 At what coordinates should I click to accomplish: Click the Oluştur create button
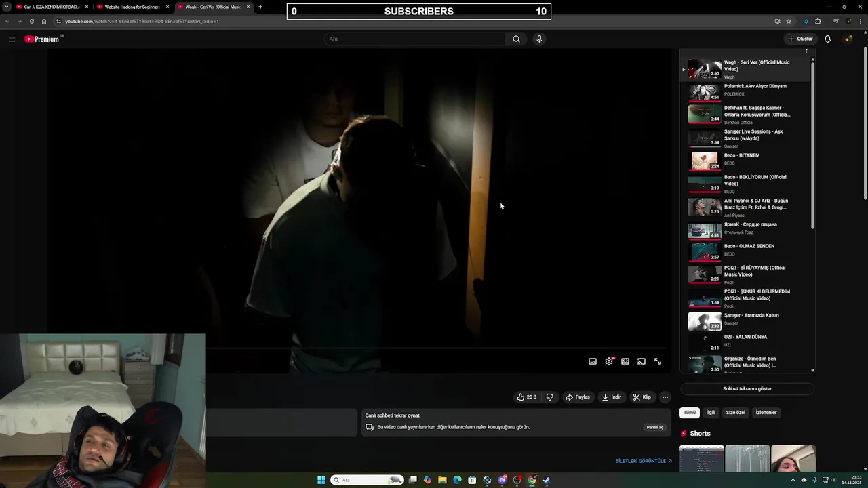800,39
